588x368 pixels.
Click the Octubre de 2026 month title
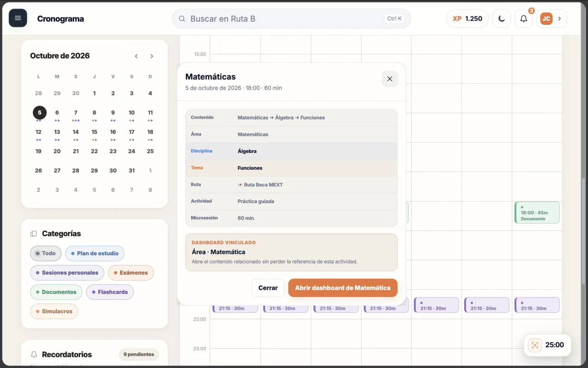(x=60, y=56)
